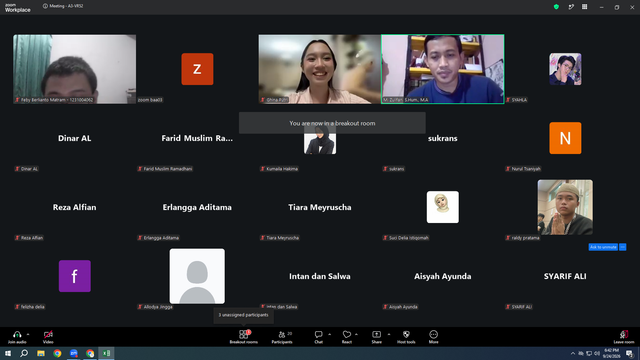Image resolution: width=640 pixels, height=360 pixels.
Task: Click the Dinar AL participant name
Action: click(75, 138)
